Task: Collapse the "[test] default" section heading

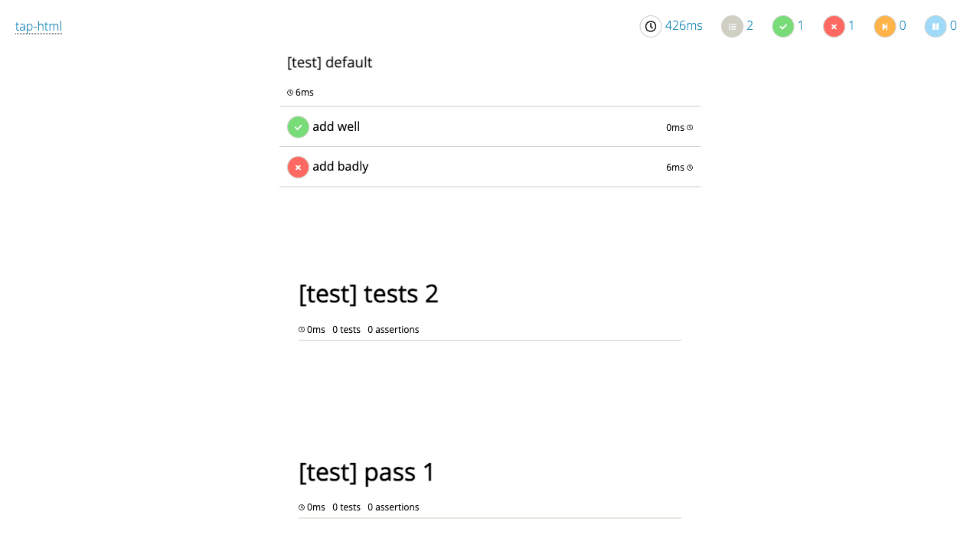Action: point(330,63)
